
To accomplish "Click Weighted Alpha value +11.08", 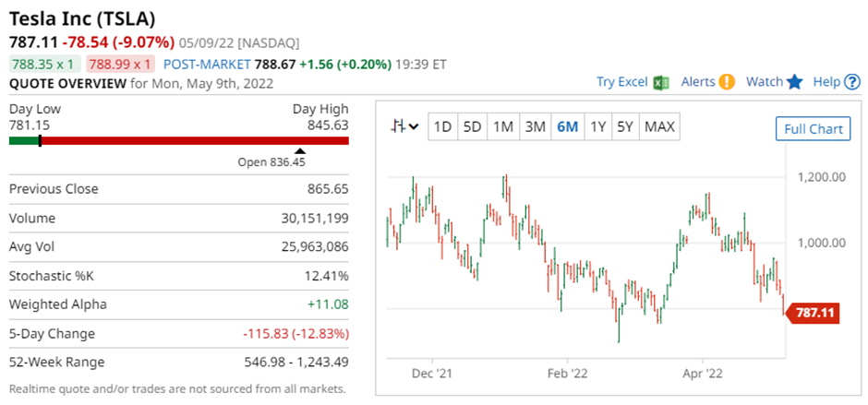I will pos(330,304).
